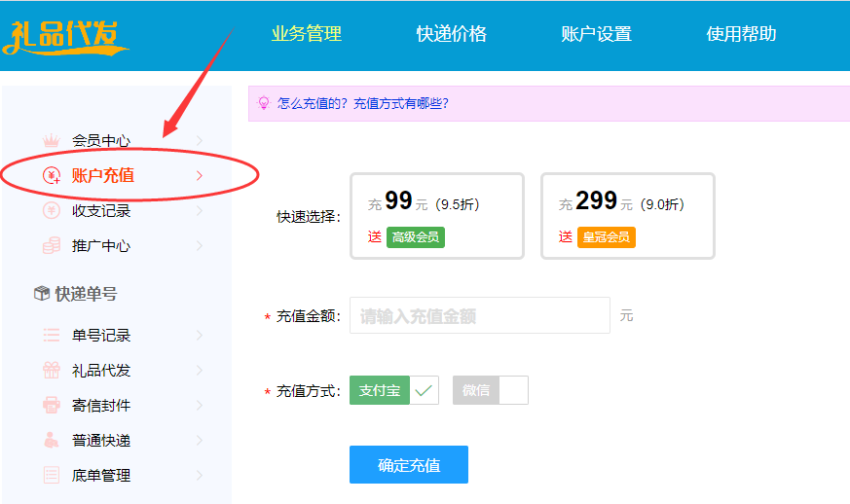Click the crown icon beside 会员中心
Viewport: 850px width, 504px height.
[52, 141]
